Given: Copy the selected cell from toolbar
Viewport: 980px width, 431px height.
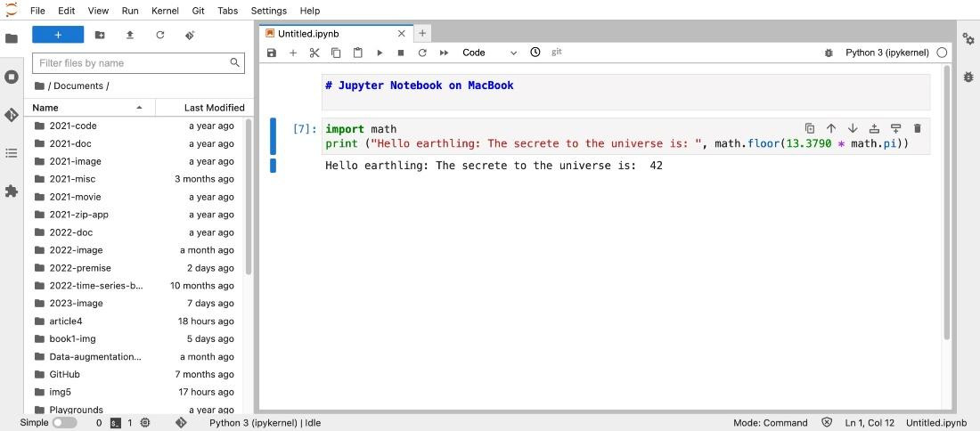Looking at the screenshot, I should (x=336, y=53).
